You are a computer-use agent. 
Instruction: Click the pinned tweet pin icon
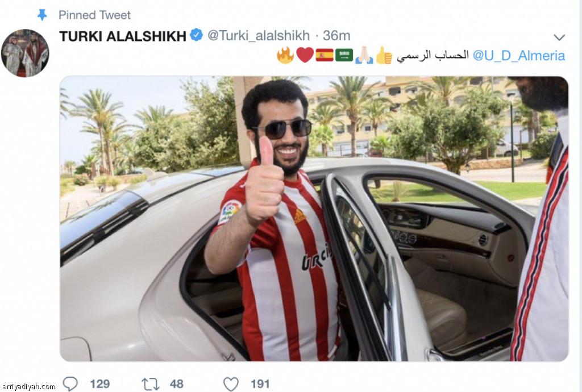click(x=42, y=15)
